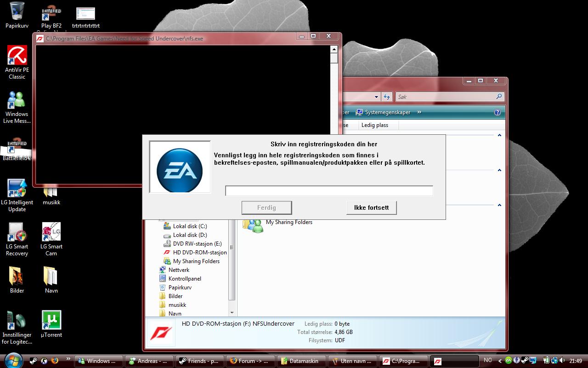Select LG Intelligent Update desktop icon
The image size is (588, 368).
tap(17, 195)
